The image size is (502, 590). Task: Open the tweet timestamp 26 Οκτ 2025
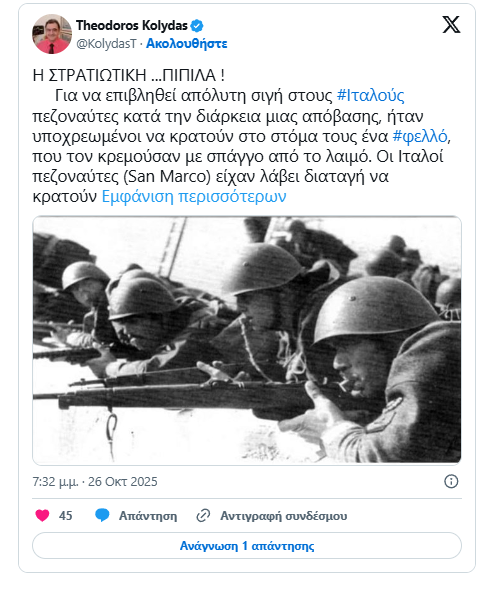click(x=95, y=482)
